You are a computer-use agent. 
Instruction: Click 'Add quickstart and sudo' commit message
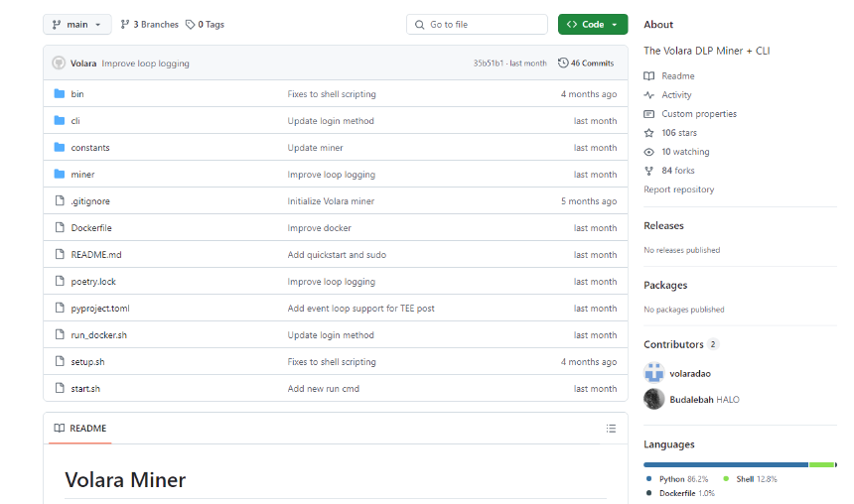(x=337, y=255)
